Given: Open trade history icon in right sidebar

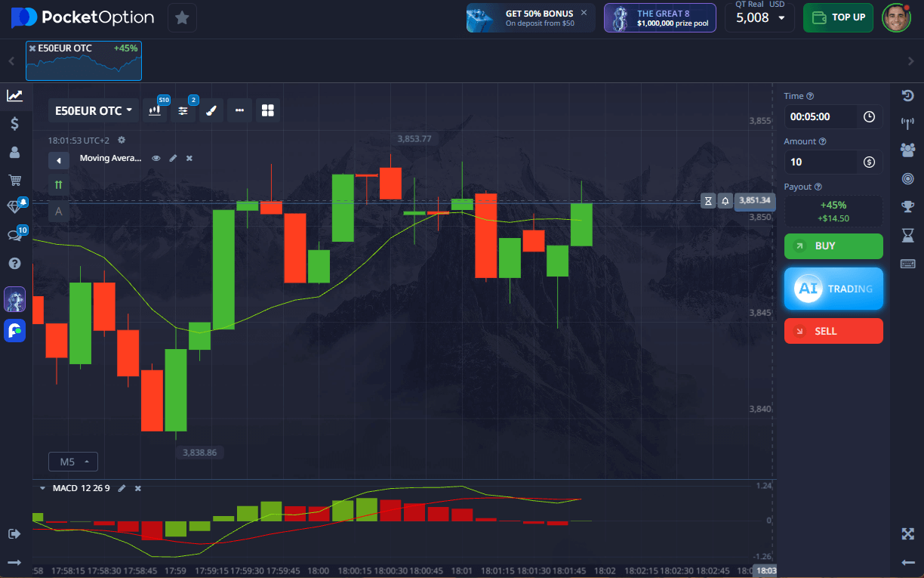Looking at the screenshot, I should (907, 96).
